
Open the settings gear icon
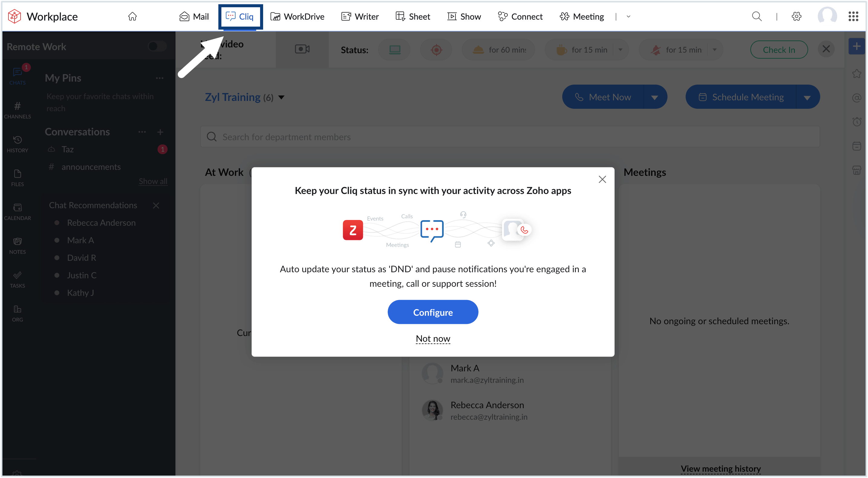click(796, 17)
